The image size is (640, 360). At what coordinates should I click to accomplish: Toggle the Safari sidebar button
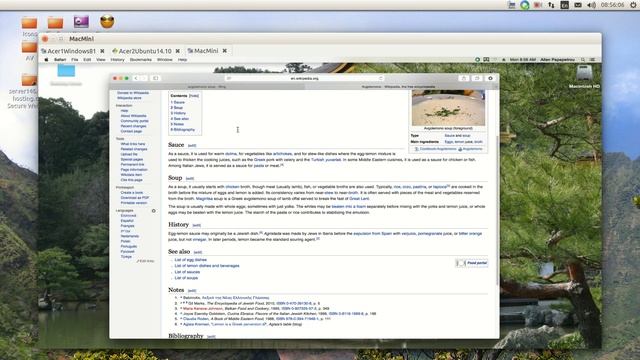click(155, 78)
